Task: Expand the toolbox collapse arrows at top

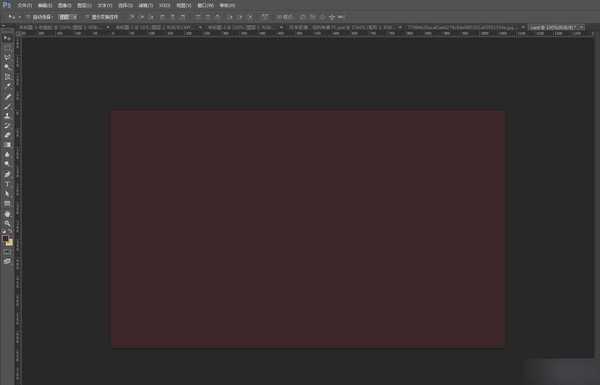Action: [x=4, y=27]
